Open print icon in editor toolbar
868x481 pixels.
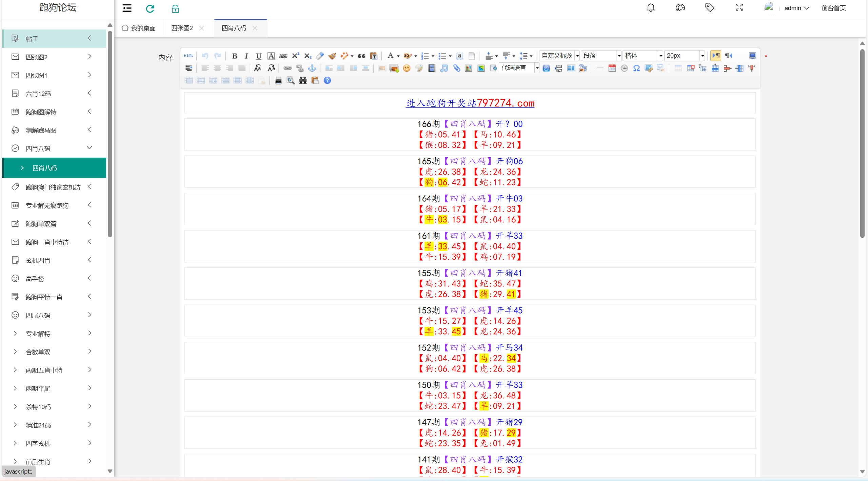[278, 80]
